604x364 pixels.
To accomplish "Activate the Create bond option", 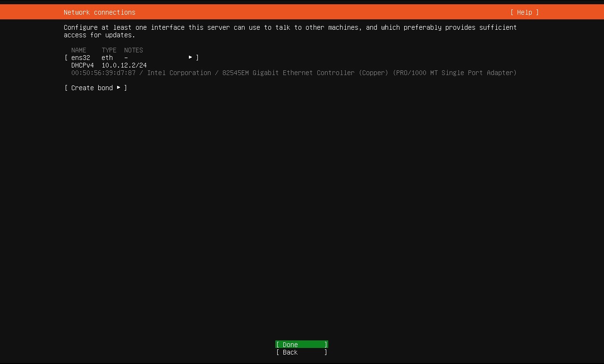I will (x=93, y=88).
